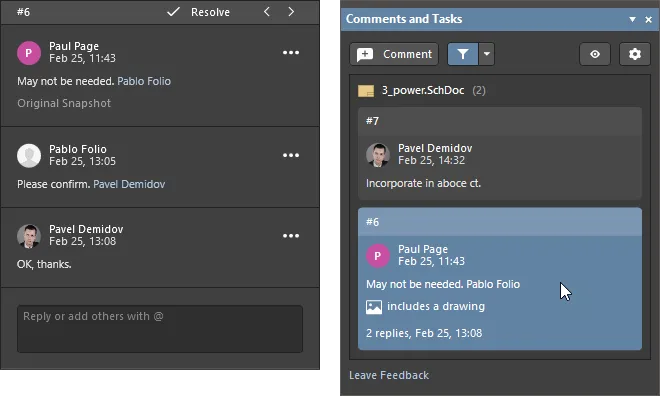This screenshot has height=396, width=660.
Task: Expand the filter dropdown arrow
Action: [487, 54]
